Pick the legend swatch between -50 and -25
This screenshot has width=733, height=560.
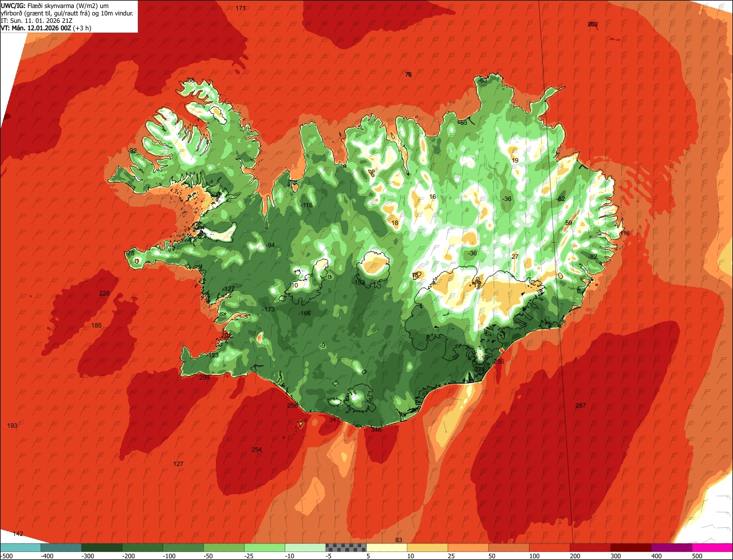(224, 547)
